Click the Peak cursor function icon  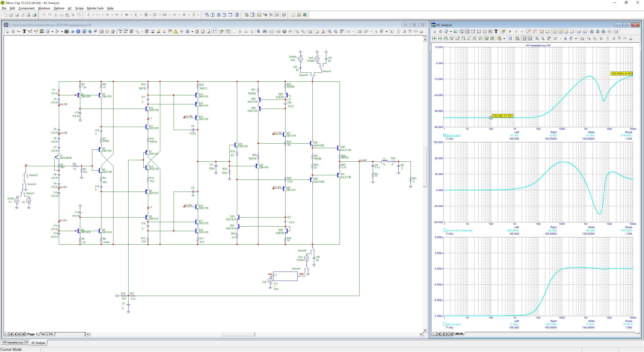(x=446, y=38)
